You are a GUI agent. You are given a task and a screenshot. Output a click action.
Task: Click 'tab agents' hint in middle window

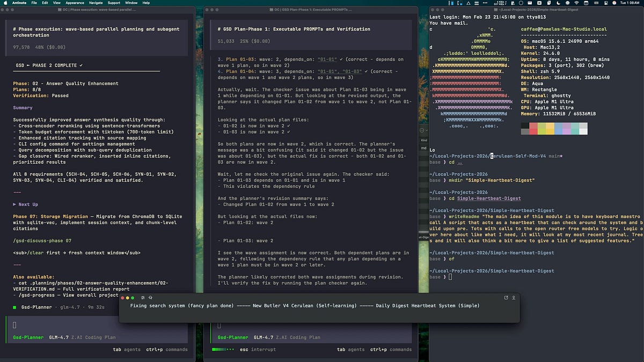[x=349, y=350]
